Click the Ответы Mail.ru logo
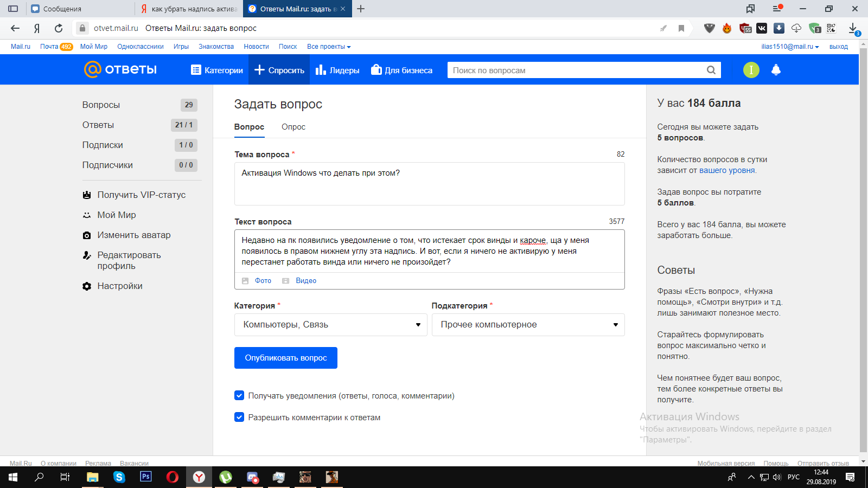 [120, 69]
